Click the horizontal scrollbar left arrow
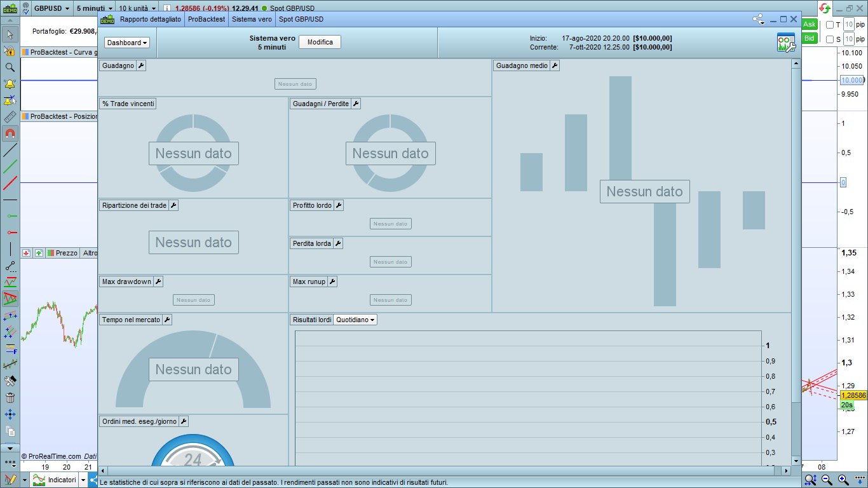This screenshot has height=488, width=868. point(103,470)
